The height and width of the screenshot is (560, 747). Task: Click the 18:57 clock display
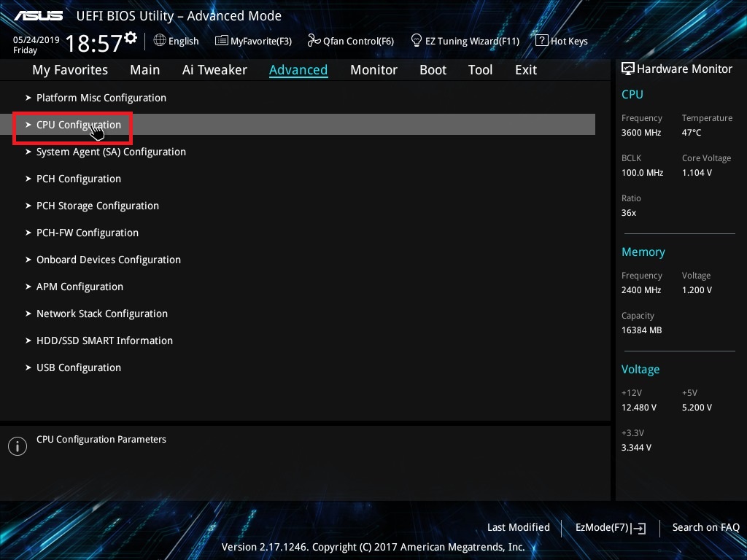point(94,43)
